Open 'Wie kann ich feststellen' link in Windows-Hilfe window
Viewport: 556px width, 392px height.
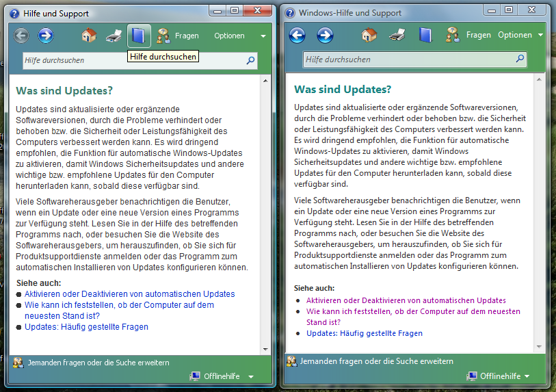413,317
